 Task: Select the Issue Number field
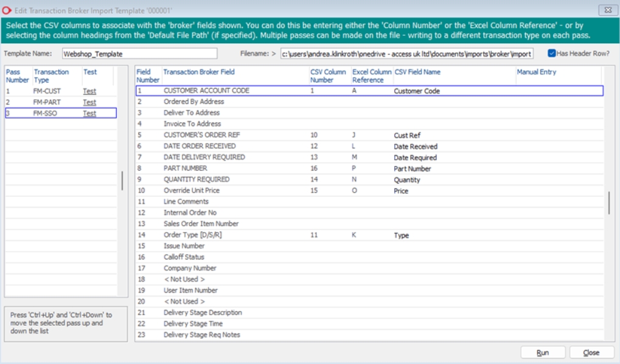370,246
